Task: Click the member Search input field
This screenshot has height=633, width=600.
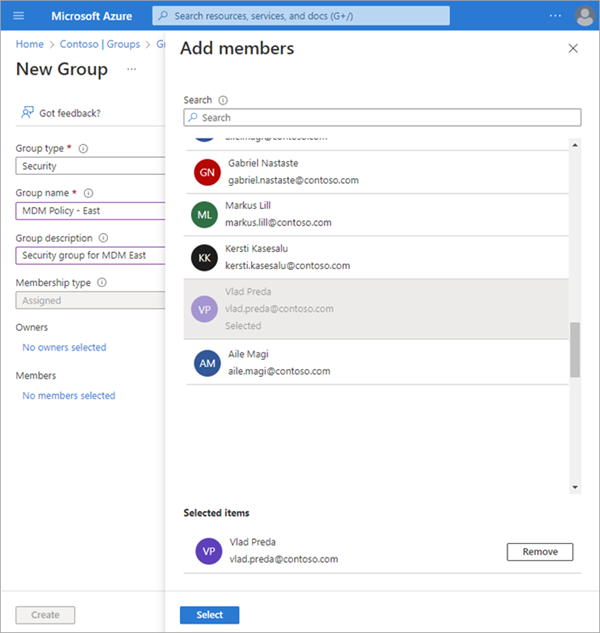Action: click(x=382, y=118)
